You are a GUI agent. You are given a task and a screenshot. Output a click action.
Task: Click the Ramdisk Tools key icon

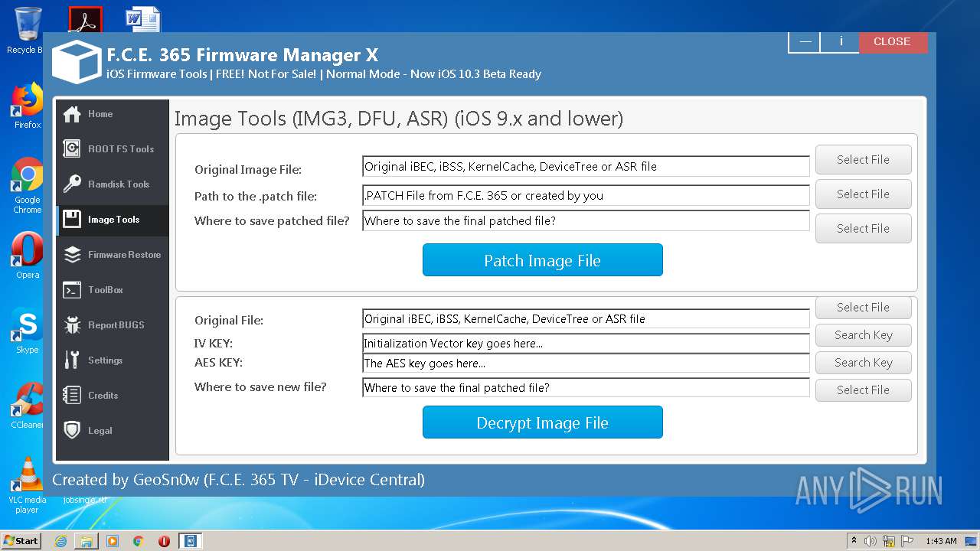72,184
